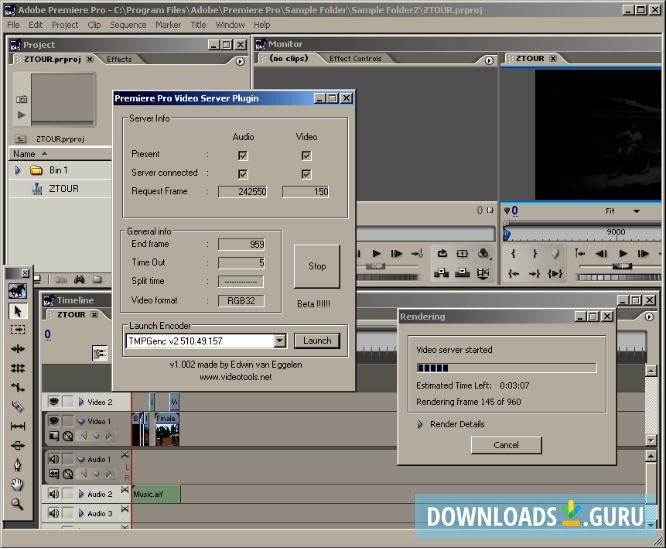
Task: Open the Sequence menu
Action: click(128, 25)
